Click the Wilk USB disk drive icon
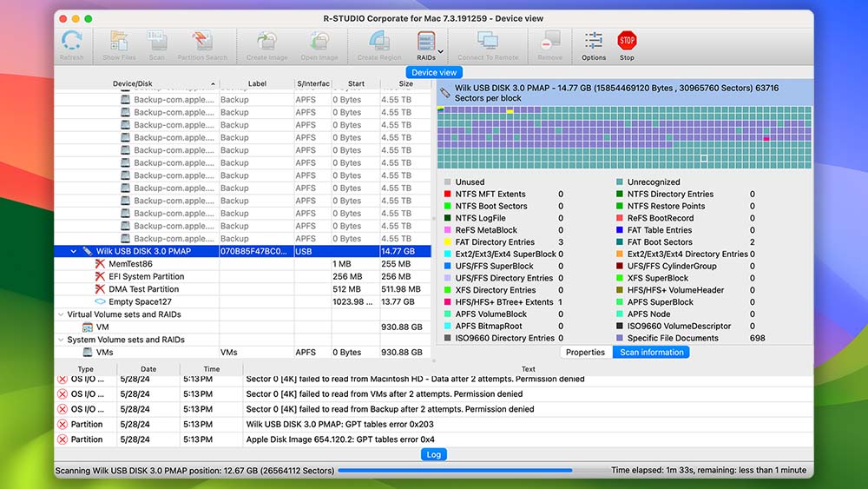The image size is (868, 489). (x=88, y=251)
